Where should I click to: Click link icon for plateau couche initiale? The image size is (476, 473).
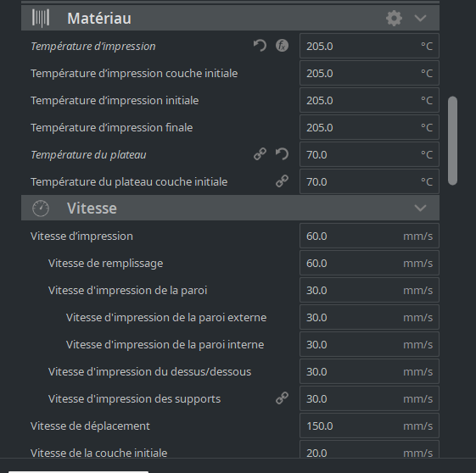[282, 181]
